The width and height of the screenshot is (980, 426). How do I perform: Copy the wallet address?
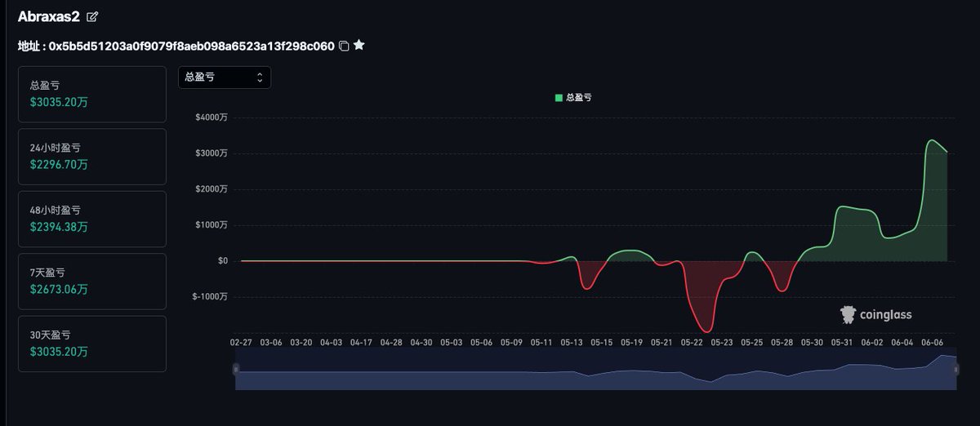344,47
